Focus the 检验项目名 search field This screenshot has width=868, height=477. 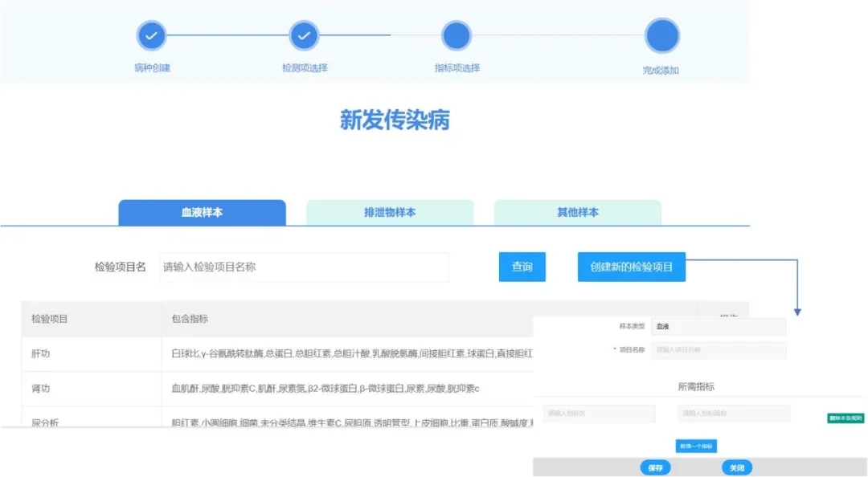coord(304,267)
